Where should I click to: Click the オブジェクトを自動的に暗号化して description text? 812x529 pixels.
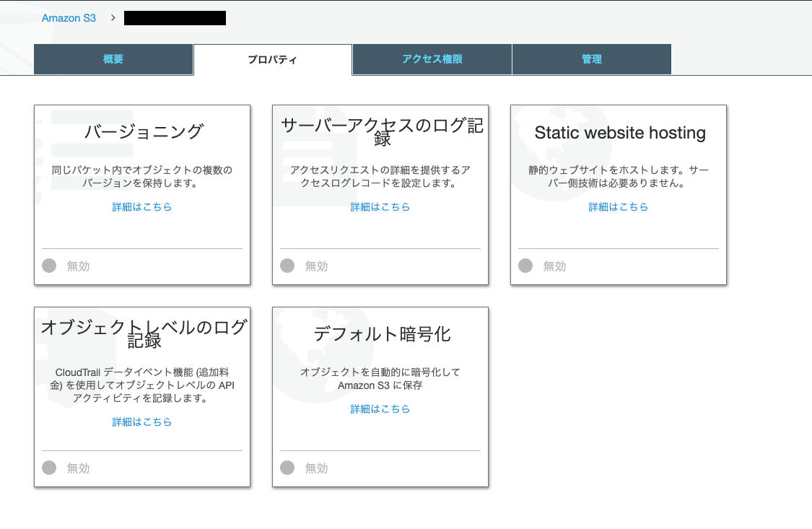(x=380, y=379)
